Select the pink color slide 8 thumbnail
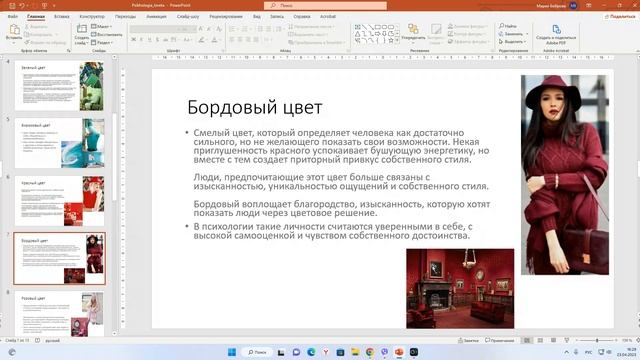 pyautogui.click(x=59, y=313)
